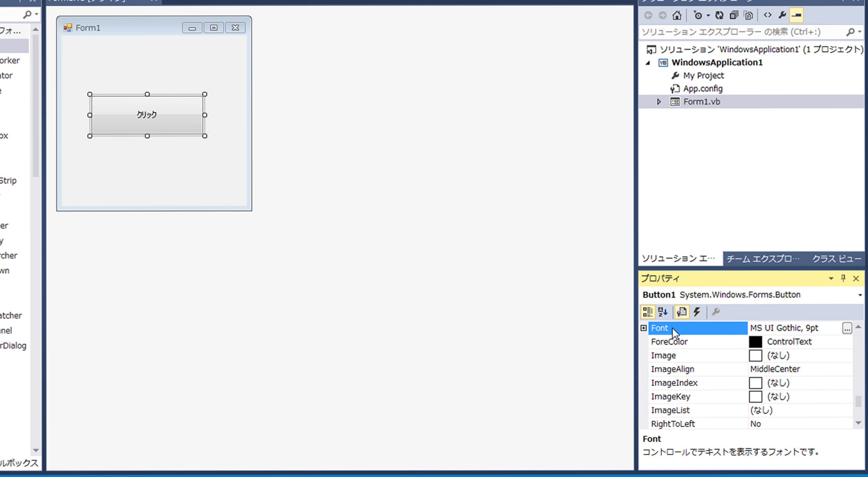Switch to the チーム エクスプローラー tab
This screenshot has width=868, height=477.
[x=763, y=259]
